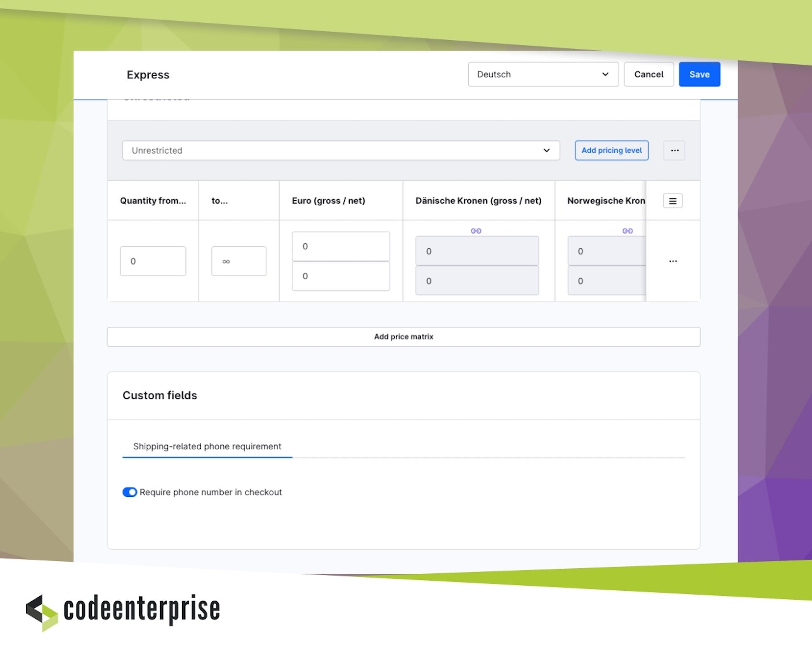Click the Cancel button
812x650 pixels.
(x=649, y=74)
